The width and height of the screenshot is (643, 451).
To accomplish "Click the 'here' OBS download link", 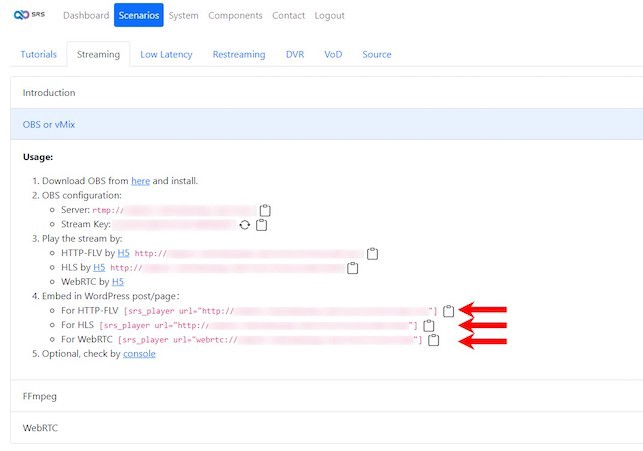I will [x=140, y=181].
